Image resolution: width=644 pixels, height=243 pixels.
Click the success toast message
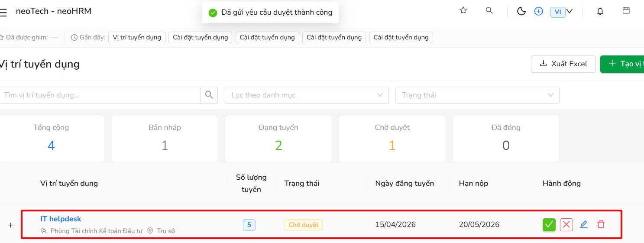(x=271, y=13)
